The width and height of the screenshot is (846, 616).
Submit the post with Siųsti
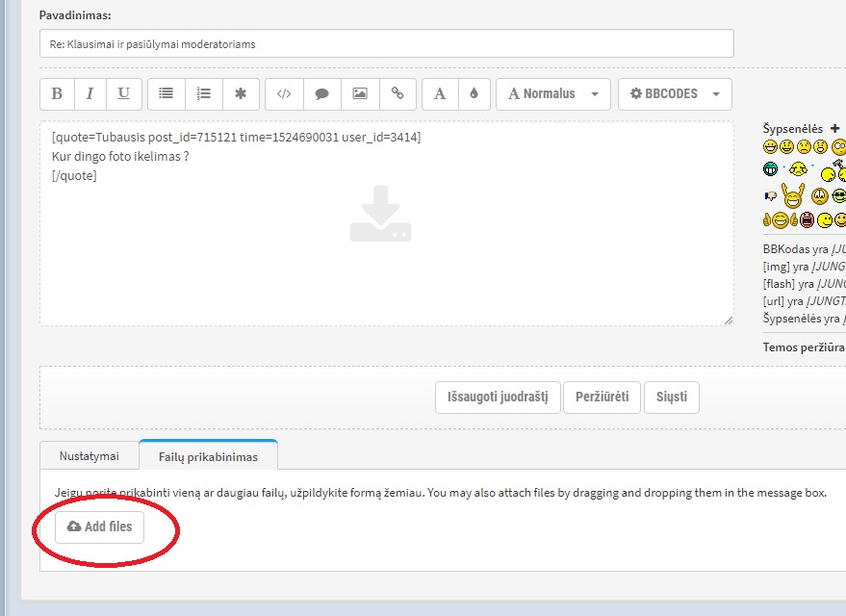672,397
